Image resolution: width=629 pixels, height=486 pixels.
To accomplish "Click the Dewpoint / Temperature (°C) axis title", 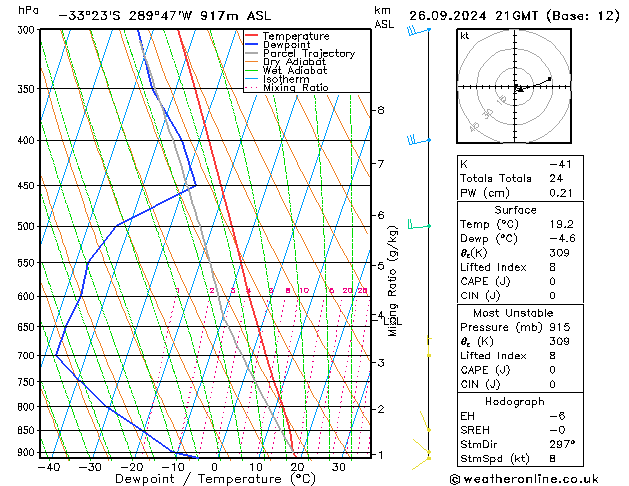I will pos(215,479).
